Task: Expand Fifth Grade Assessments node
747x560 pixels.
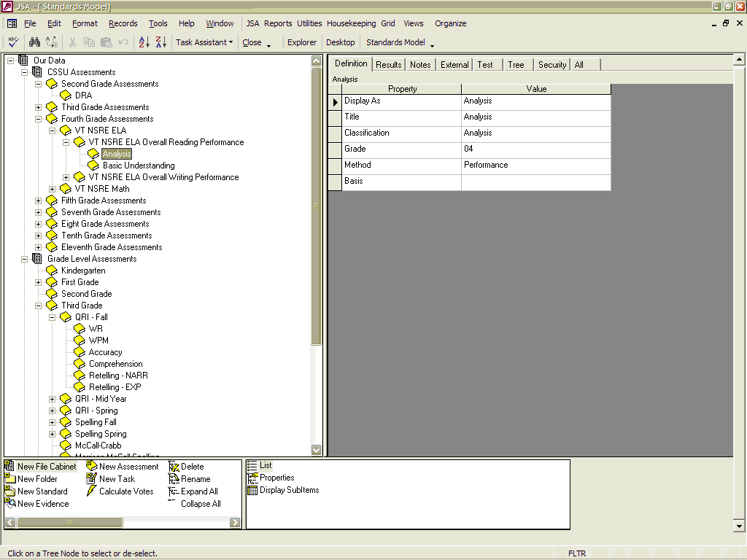Action: [38, 201]
